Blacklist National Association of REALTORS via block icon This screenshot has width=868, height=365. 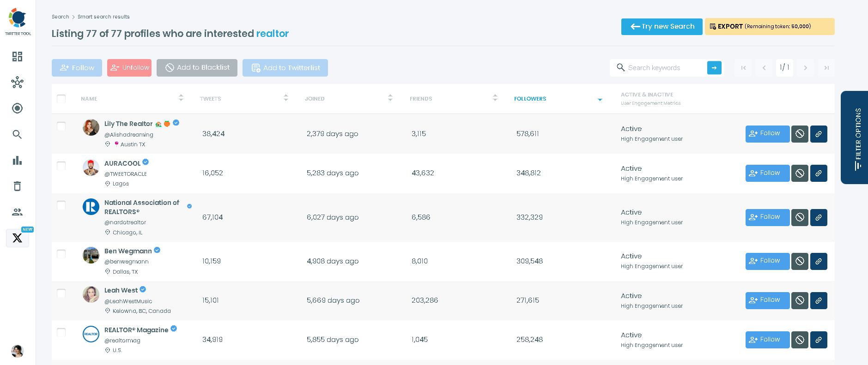(x=800, y=217)
